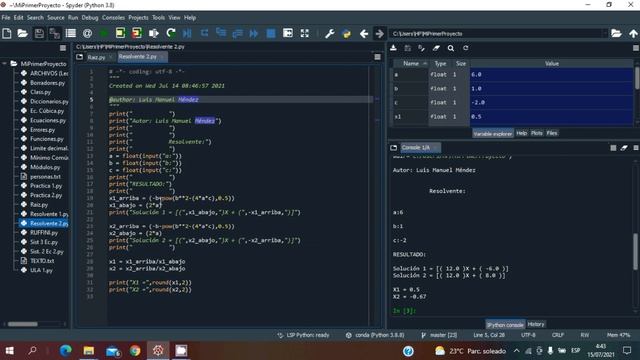Change to the parent directory with the up arrow
The width and height of the screenshot is (640, 360).
[x=633, y=33]
